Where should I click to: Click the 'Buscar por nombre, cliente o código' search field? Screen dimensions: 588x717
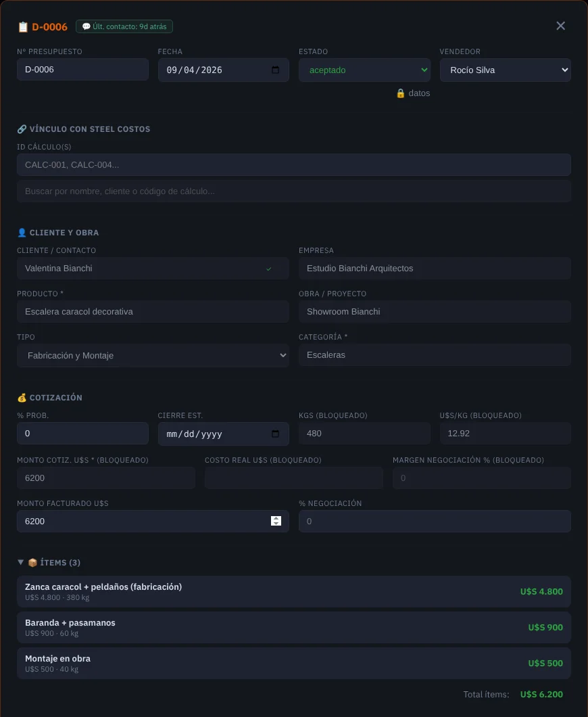coord(294,191)
